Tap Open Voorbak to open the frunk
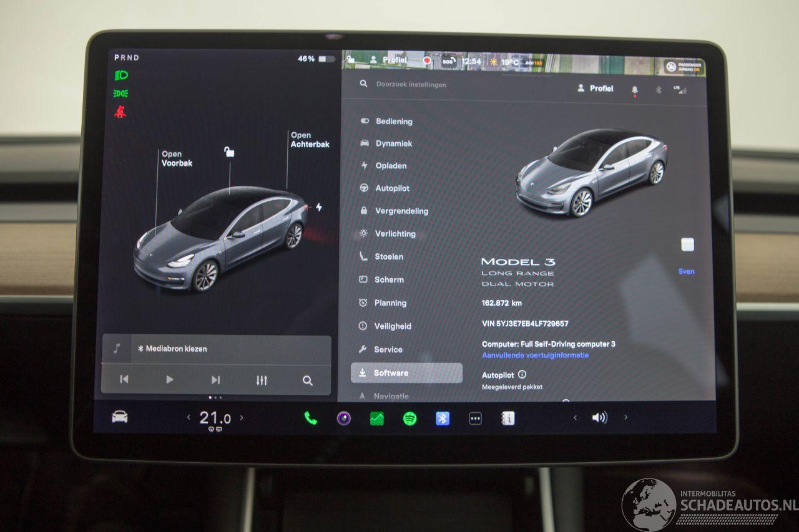 coord(176,158)
